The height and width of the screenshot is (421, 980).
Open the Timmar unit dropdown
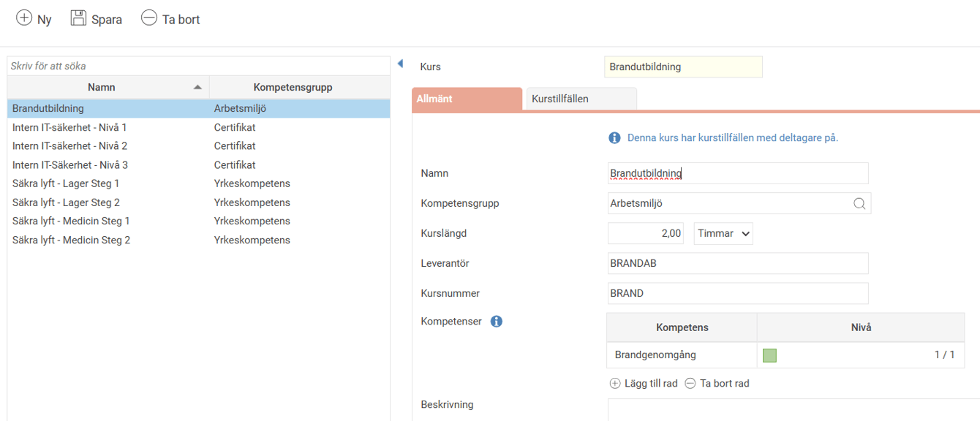click(x=723, y=233)
